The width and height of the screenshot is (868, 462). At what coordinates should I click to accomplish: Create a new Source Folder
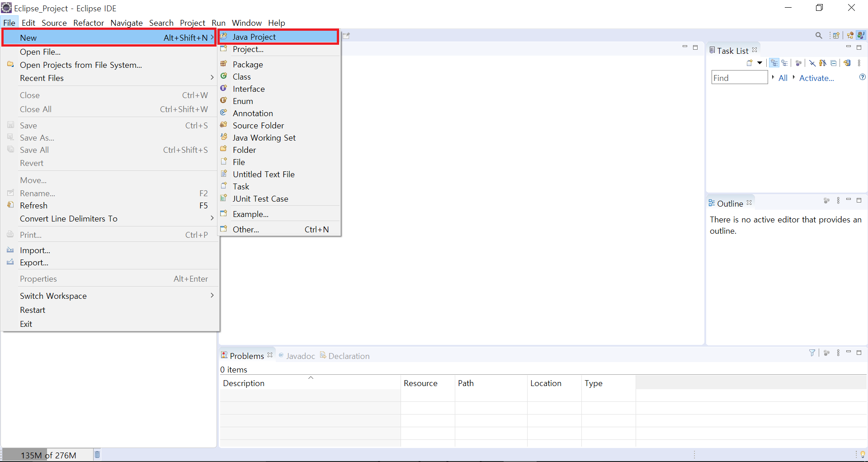pos(279,125)
